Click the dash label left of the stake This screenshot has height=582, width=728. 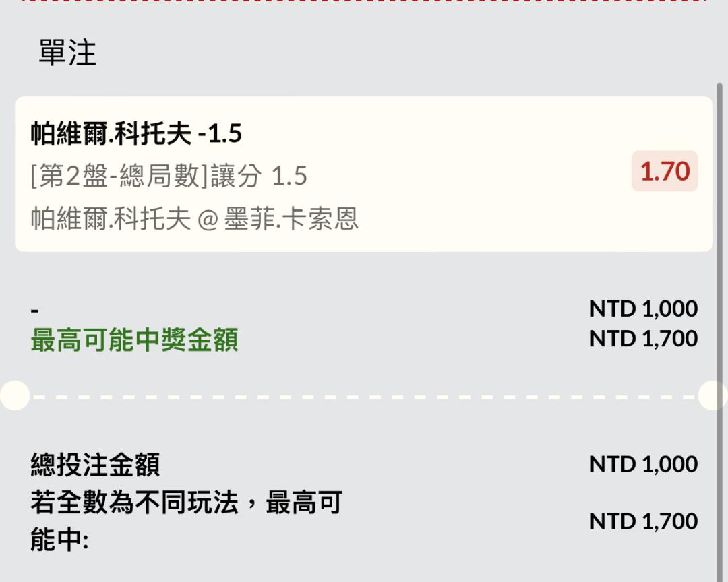34,311
